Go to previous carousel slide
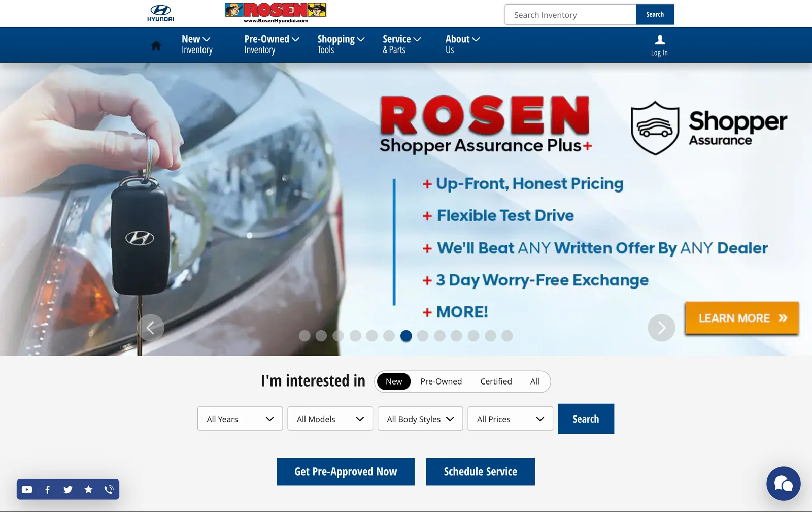 151,328
